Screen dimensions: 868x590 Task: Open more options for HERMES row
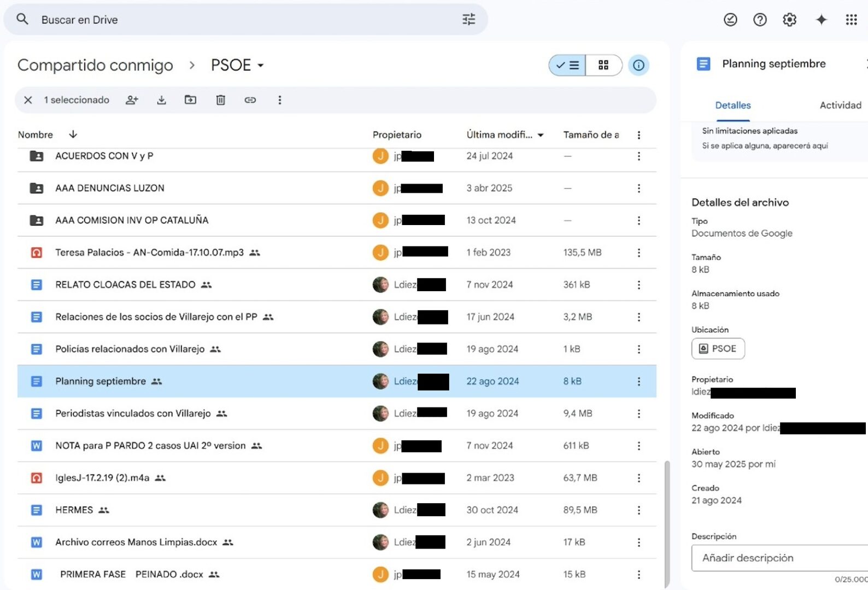[x=638, y=510]
